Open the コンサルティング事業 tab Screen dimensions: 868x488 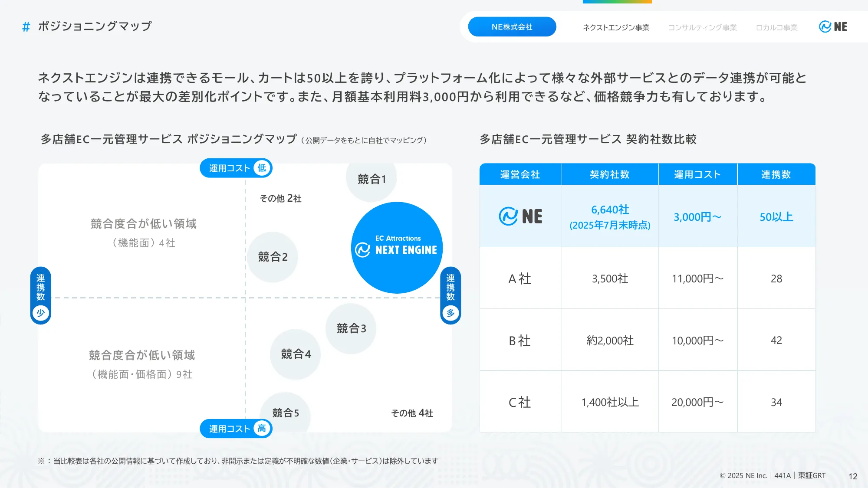point(703,27)
